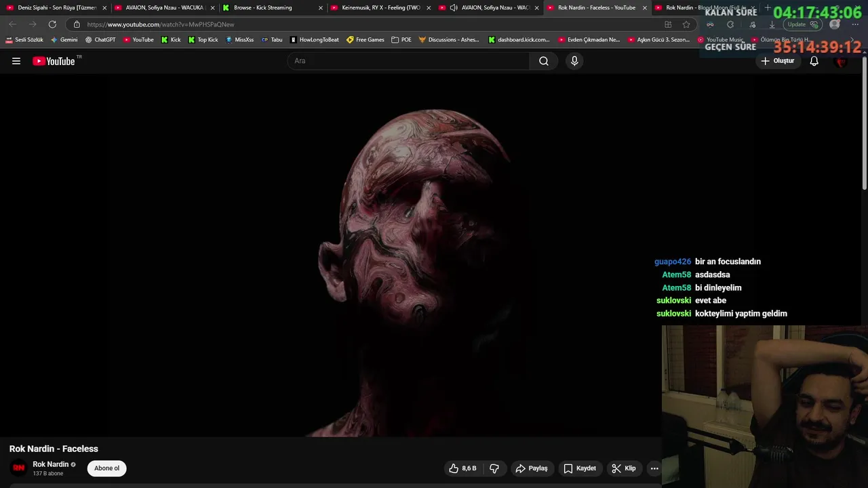
Task: Open the Tabu bookmark
Action: click(x=272, y=40)
